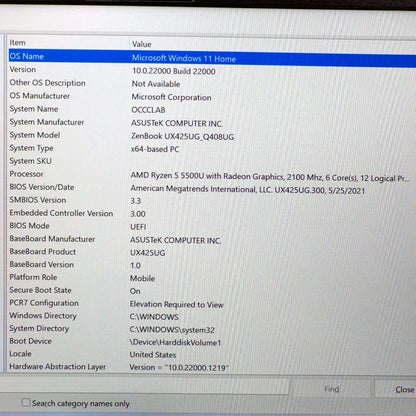Click the Find button
This screenshot has width=416, height=416.
(x=331, y=389)
